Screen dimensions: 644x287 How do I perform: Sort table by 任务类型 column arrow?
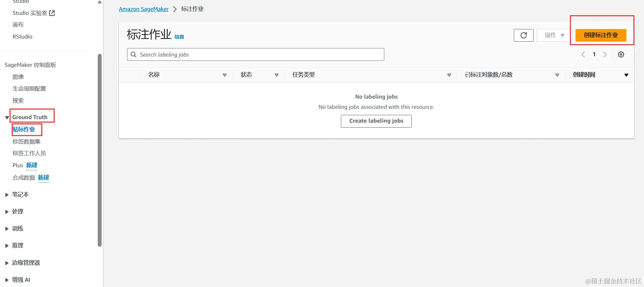[x=449, y=75]
